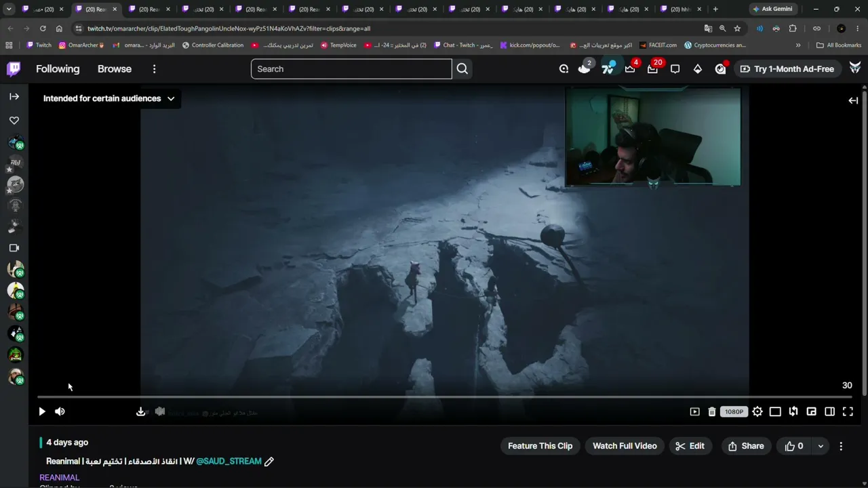Screen dimensions: 868x488
Task: Open the Whispers chat bubble icon
Action: point(675,69)
